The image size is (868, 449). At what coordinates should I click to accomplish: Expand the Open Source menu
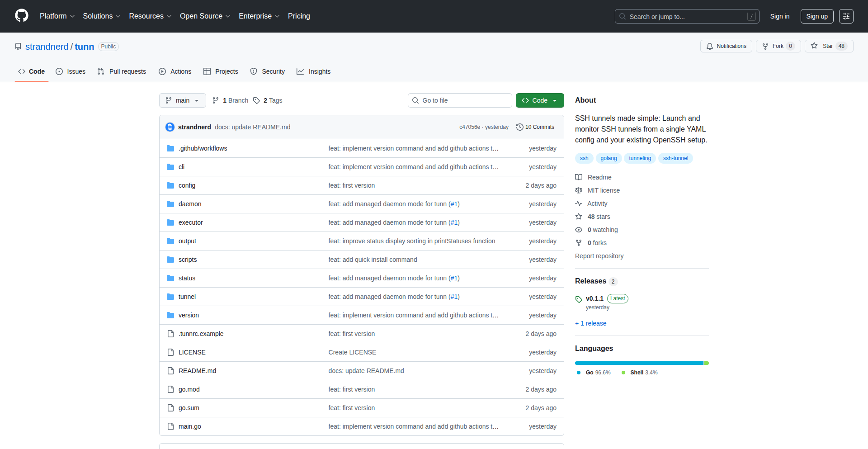(x=205, y=16)
